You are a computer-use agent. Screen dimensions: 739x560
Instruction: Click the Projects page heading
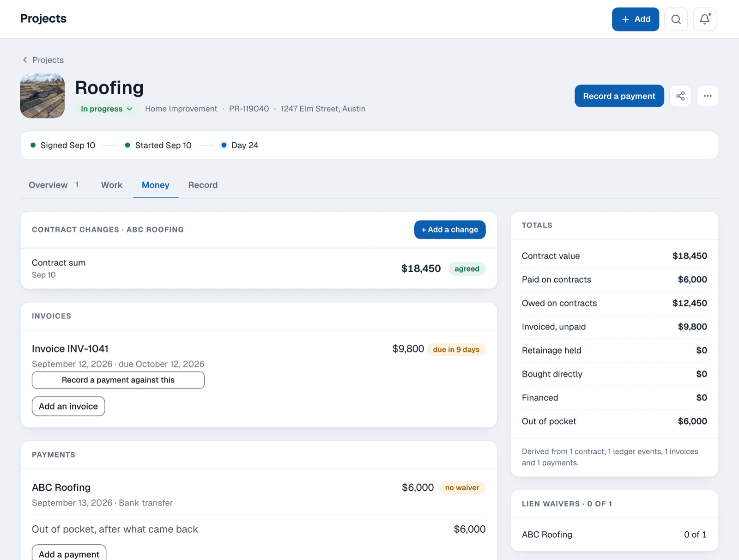[x=43, y=19]
